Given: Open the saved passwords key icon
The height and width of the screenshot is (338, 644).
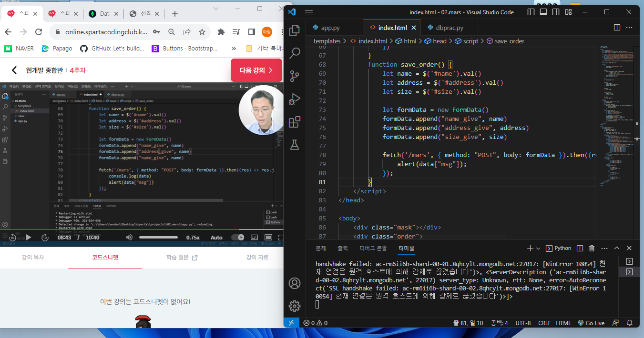Looking at the screenshot, I should coord(156,32).
